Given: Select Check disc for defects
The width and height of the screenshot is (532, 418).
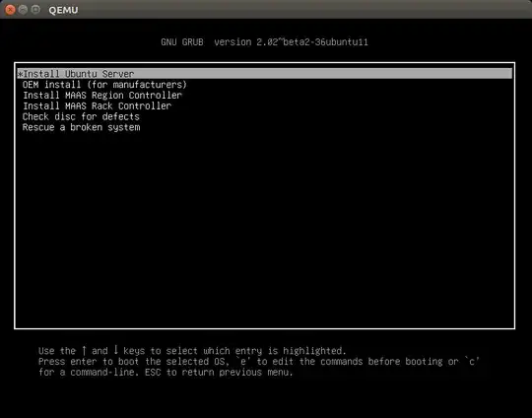Looking at the screenshot, I should (81, 116).
